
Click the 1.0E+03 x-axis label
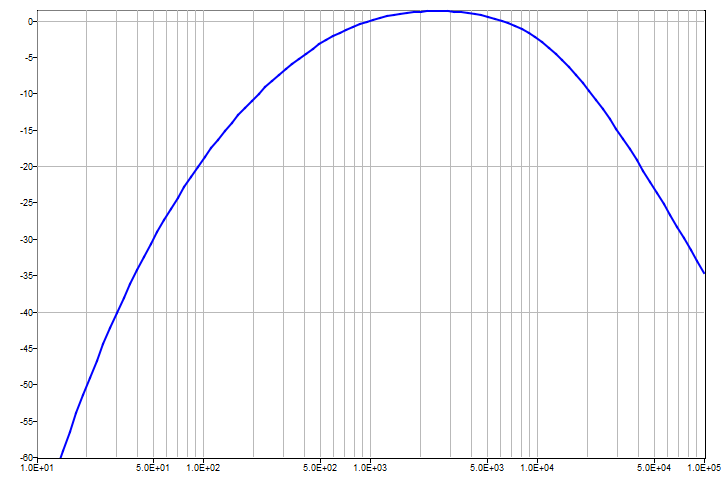pyautogui.click(x=370, y=467)
